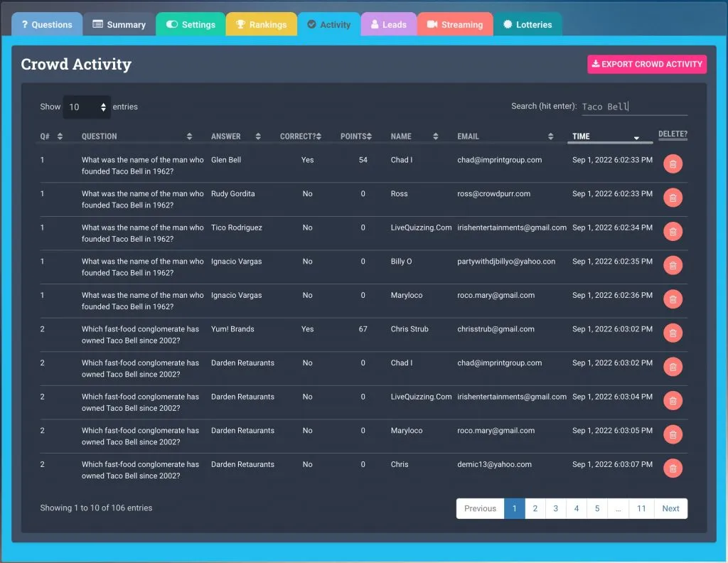This screenshot has height=563, width=728.
Task: Open the Lotteries tab
Action: point(528,25)
